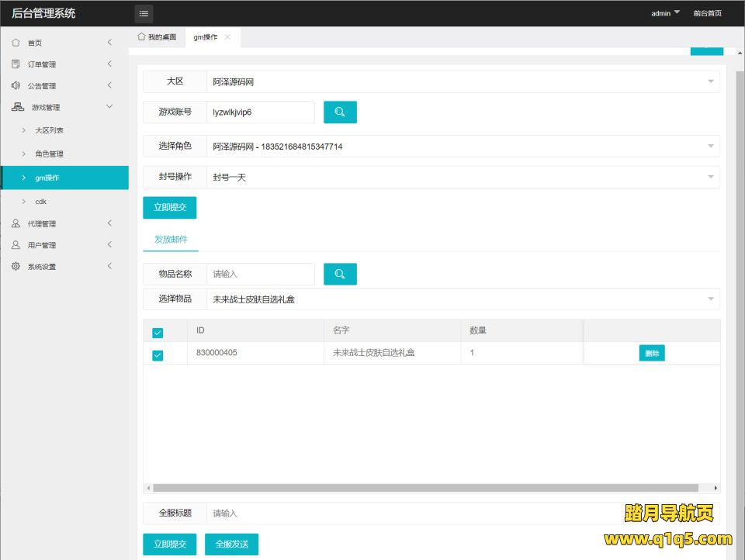Toggle the select-all checkbox in table header
The height and width of the screenshot is (560, 745).
point(158,332)
